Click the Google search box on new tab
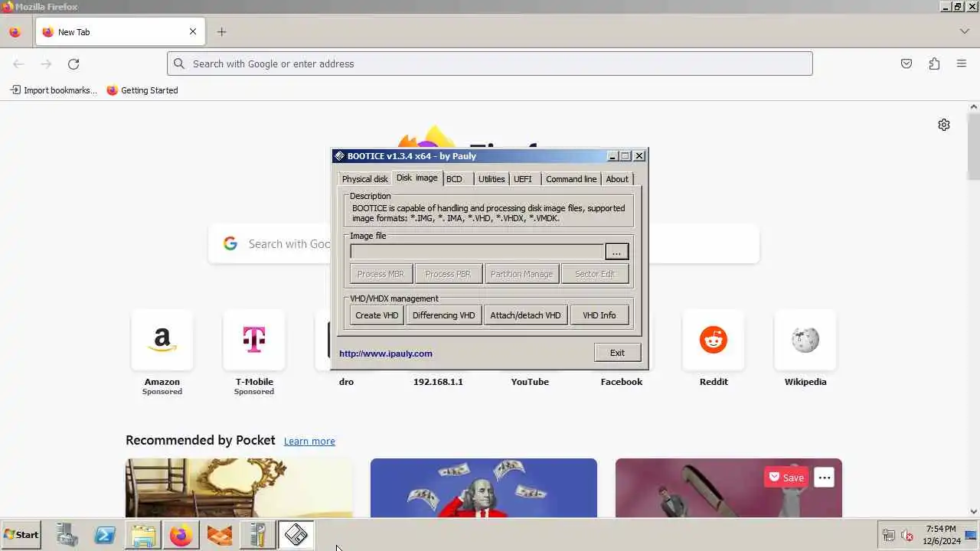The height and width of the screenshot is (551, 980). [484, 243]
